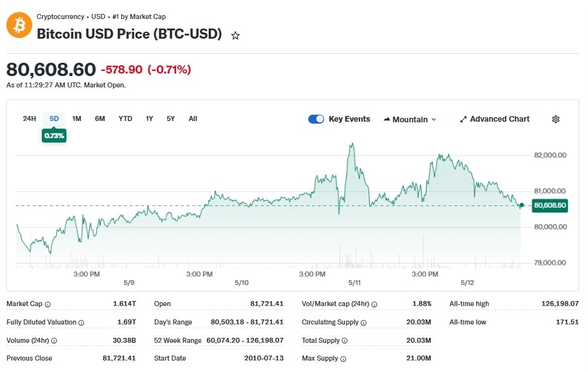Click the Fully Diluted Valuation value 1.69T
The image size is (588, 372).
pyautogui.click(x=127, y=322)
